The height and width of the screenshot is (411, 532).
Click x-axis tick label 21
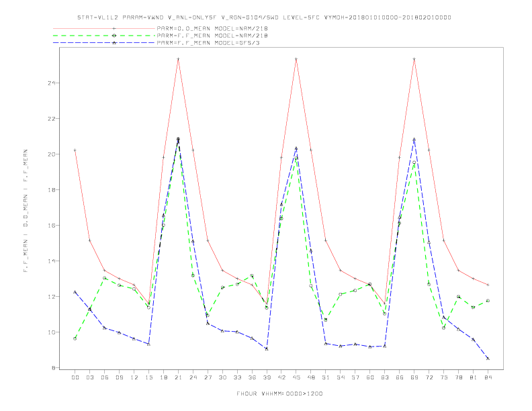178,377
